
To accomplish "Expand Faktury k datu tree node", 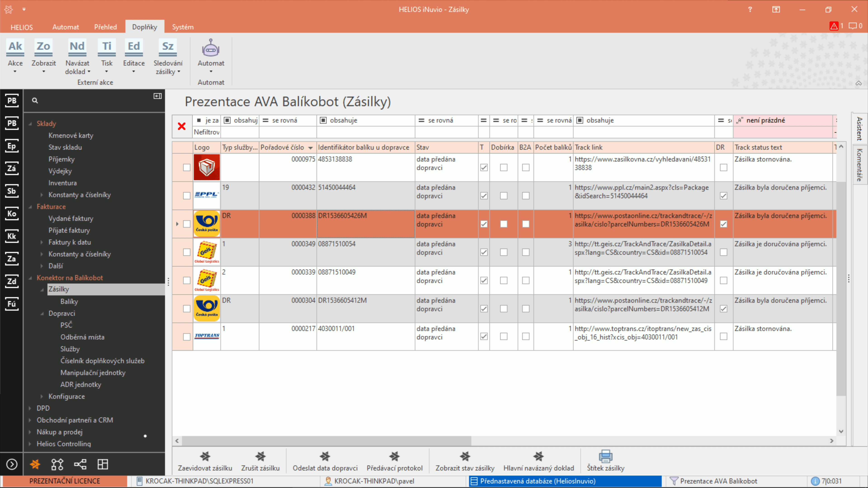I will point(42,242).
